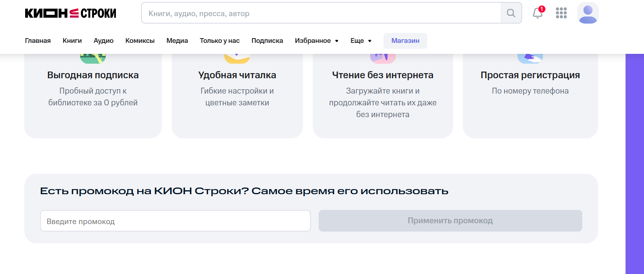The height and width of the screenshot is (274, 644).
Task: Click text Гибкие настройки и цветные заметки
Action: coord(237,97)
